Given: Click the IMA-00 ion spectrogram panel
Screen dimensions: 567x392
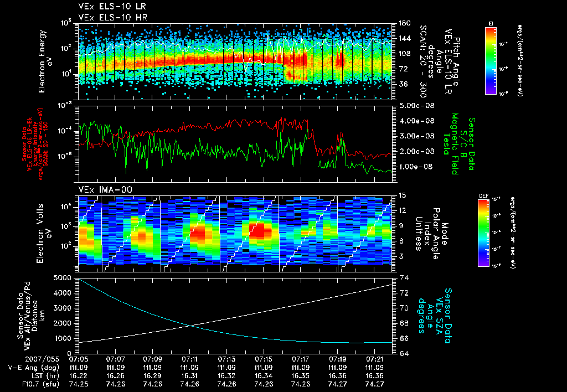Looking at the screenshot, I should coord(235,234).
